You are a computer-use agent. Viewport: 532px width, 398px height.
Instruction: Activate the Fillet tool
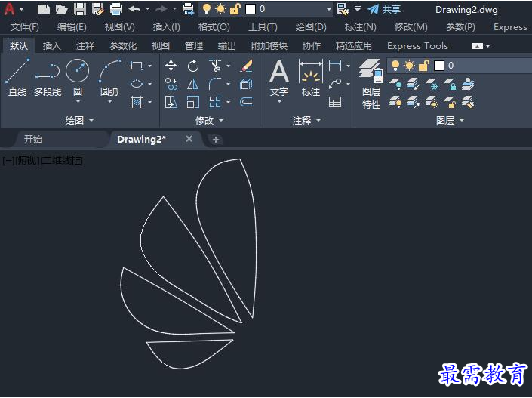pos(215,84)
